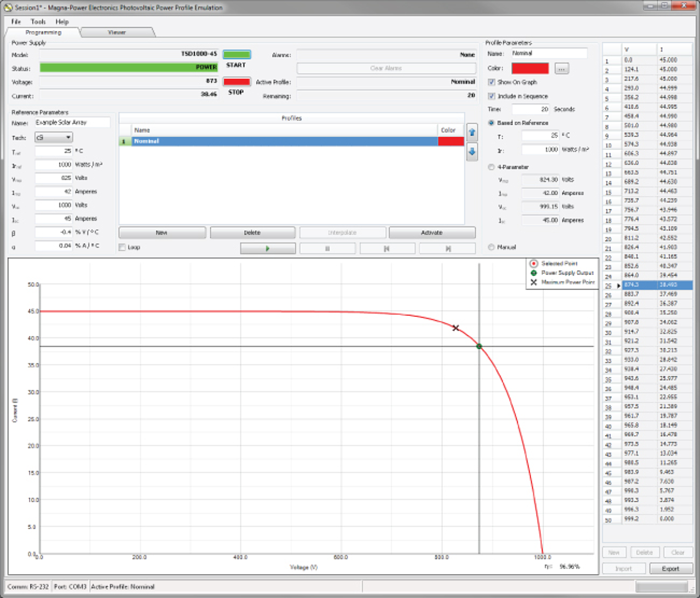Click status bar Active Profile: Nominal

(123, 587)
